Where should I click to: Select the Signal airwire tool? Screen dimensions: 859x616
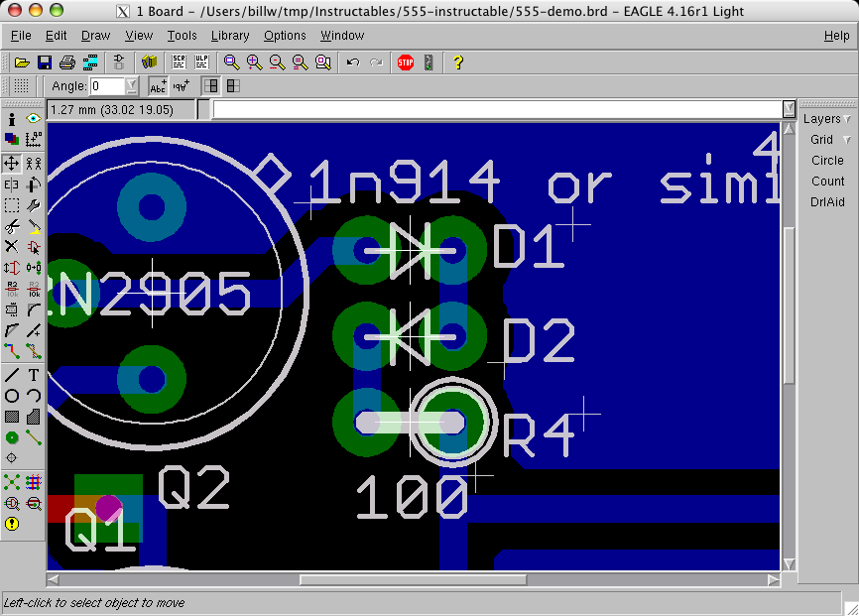[x=34, y=437]
